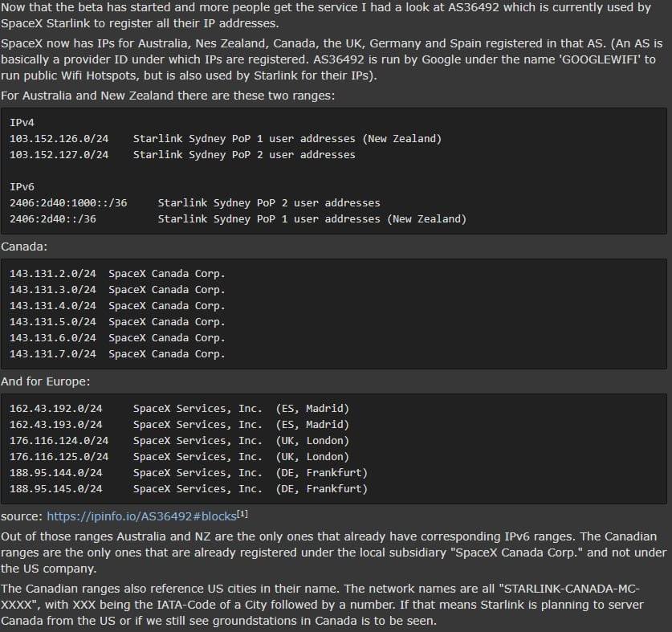Click "SpaceX Canada Corp." beside 143.131.2.0/24
Image resolution: width=672 pixels, height=632 pixels.
[x=167, y=274]
